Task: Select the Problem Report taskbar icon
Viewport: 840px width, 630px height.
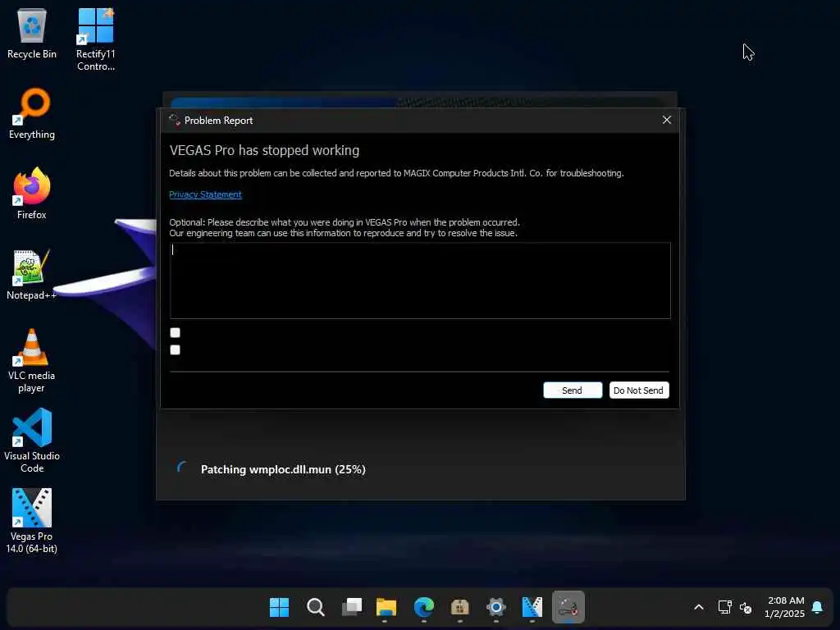Action: tap(568, 607)
